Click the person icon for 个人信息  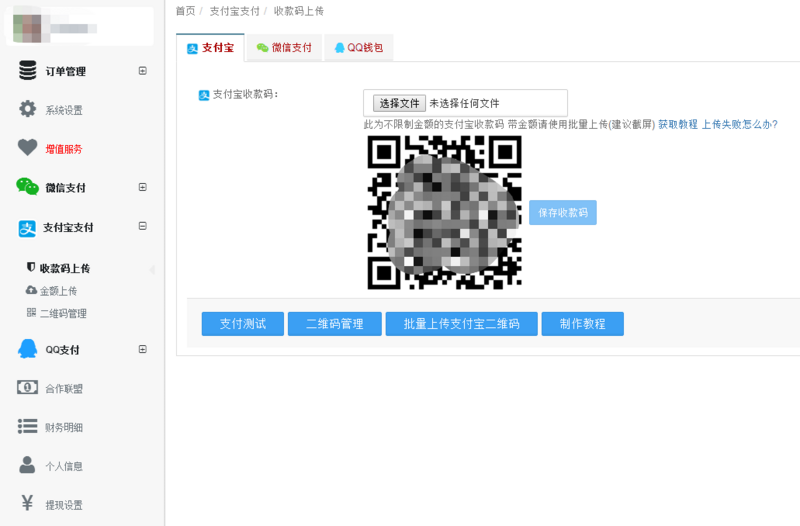pyautogui.click(x=28, y=465)
